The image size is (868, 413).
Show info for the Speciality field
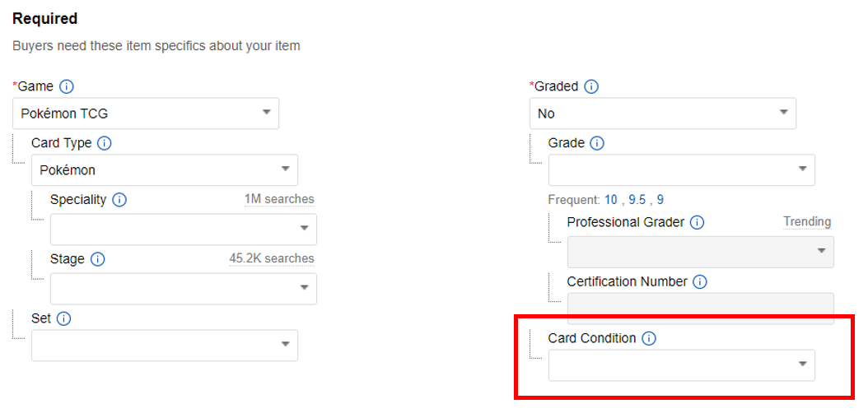[119, 200]
